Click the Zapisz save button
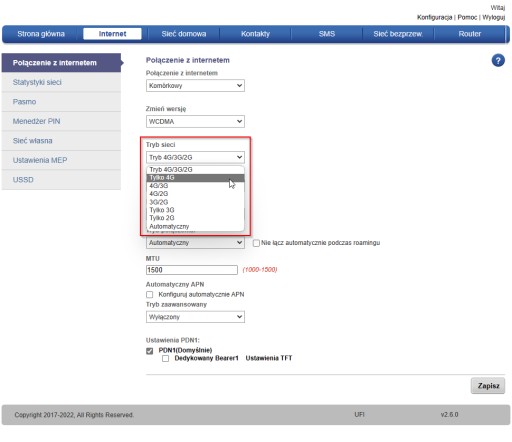Viewport: 512px width, 442px height. tap(488, 386)
